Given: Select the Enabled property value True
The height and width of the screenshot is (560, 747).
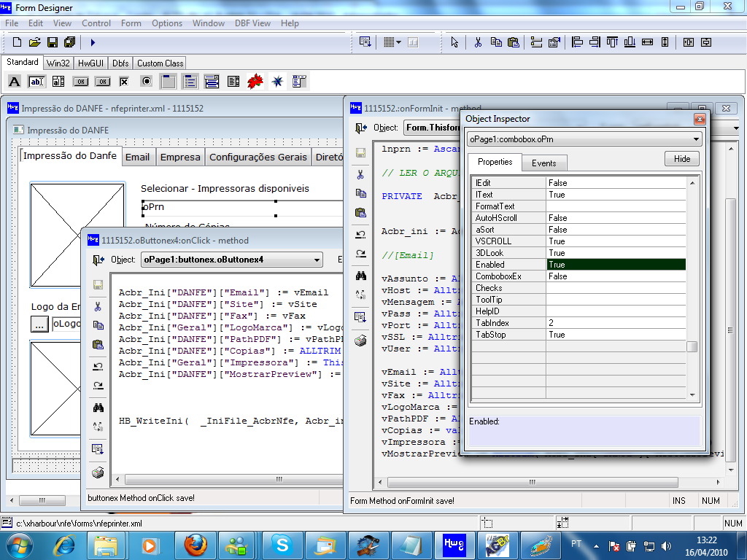Looking at the screenshot, I should (x=615, y=265).
